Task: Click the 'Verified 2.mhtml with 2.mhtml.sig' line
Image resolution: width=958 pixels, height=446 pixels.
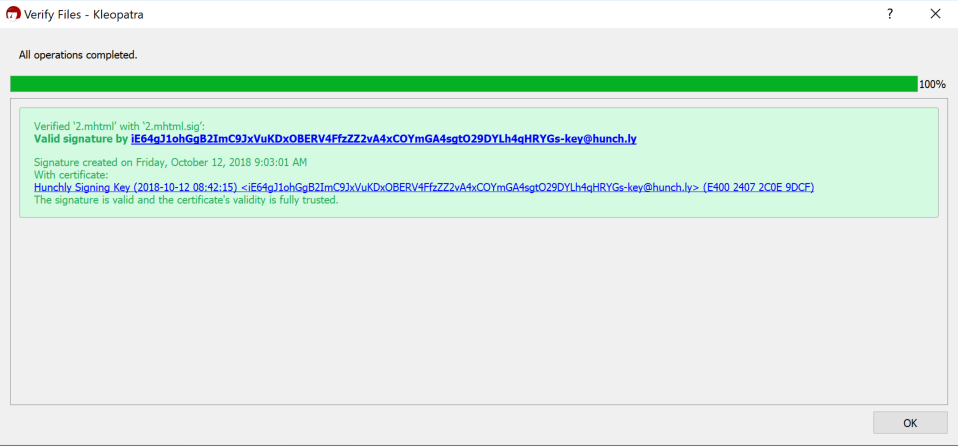Action: tap(120, 126)
